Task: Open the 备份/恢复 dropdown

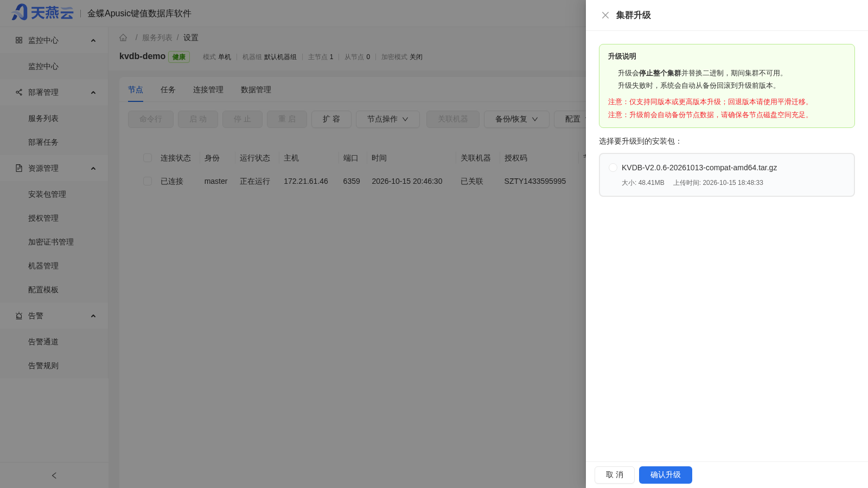Action: point(516,119)
